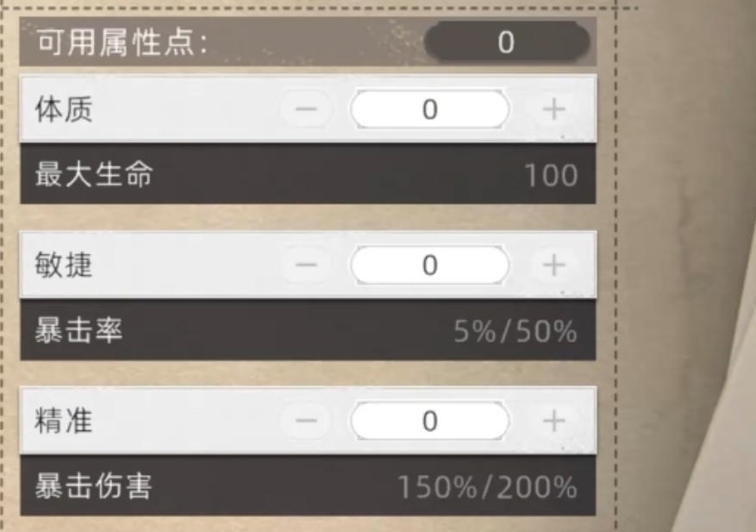This screenshot has width=756, height=532.
Task: Select the 体质 attribute label
Action: [x=63, y=110]
